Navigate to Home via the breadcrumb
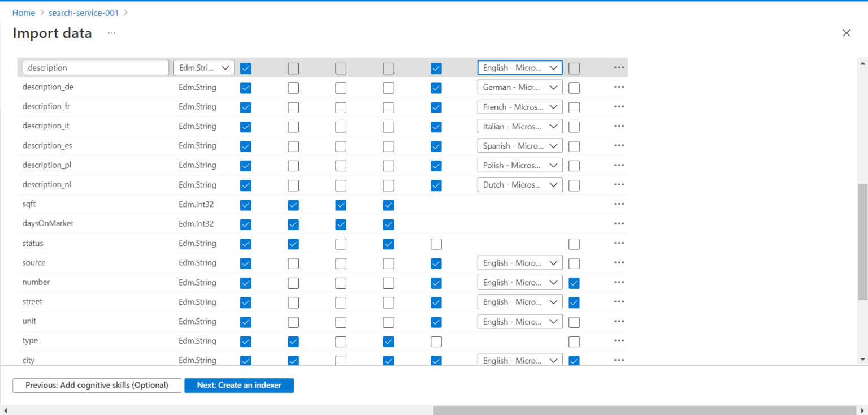This screenshot has height=415, width=868. click(x=24, y=12)
